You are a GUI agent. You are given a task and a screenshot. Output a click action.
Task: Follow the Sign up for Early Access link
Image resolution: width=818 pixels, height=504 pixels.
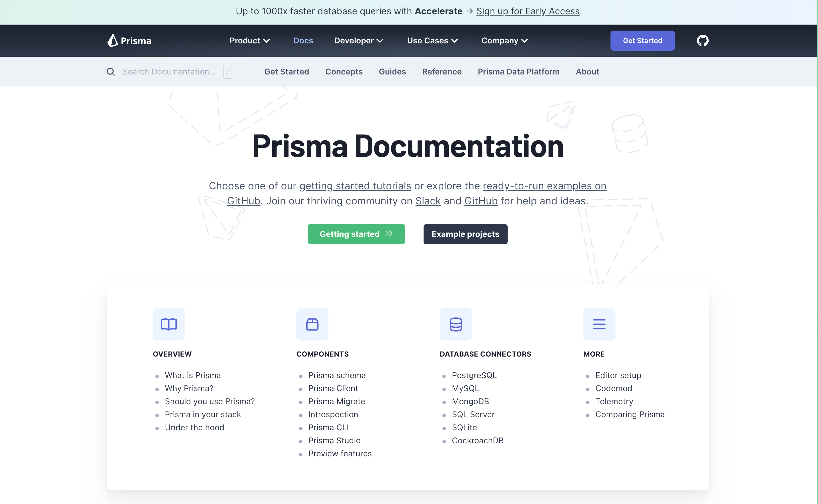(x=528, y=11)
